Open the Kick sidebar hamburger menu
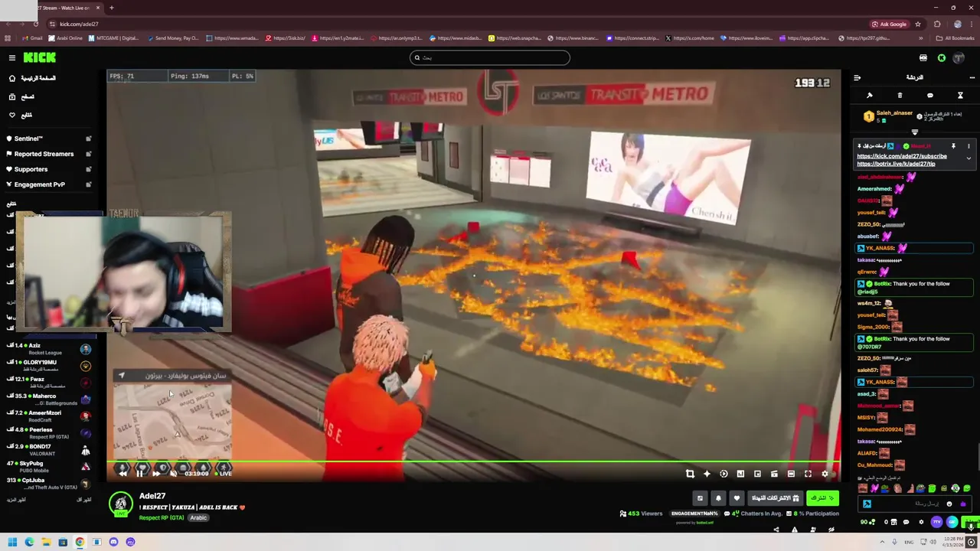980x551 pixels. point(12,57)
